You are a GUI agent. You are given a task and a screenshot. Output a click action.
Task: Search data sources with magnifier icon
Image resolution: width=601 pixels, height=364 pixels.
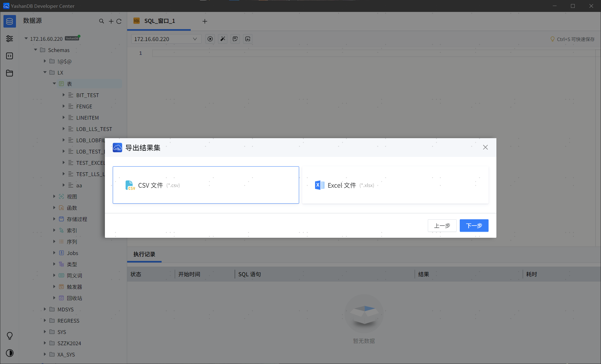(x=101, y=21)
